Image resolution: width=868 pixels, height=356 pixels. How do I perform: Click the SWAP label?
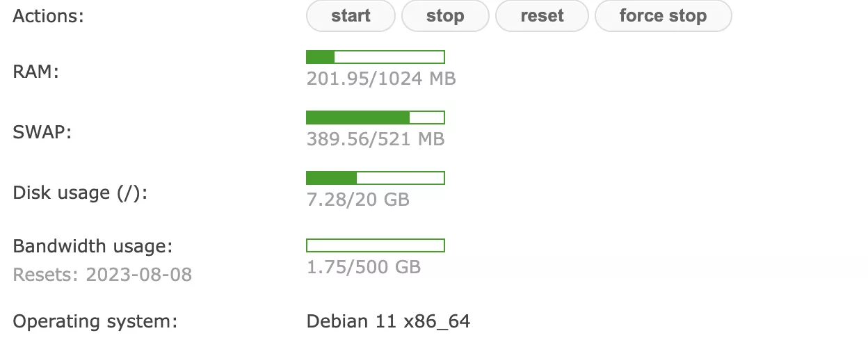click(42, 132)
